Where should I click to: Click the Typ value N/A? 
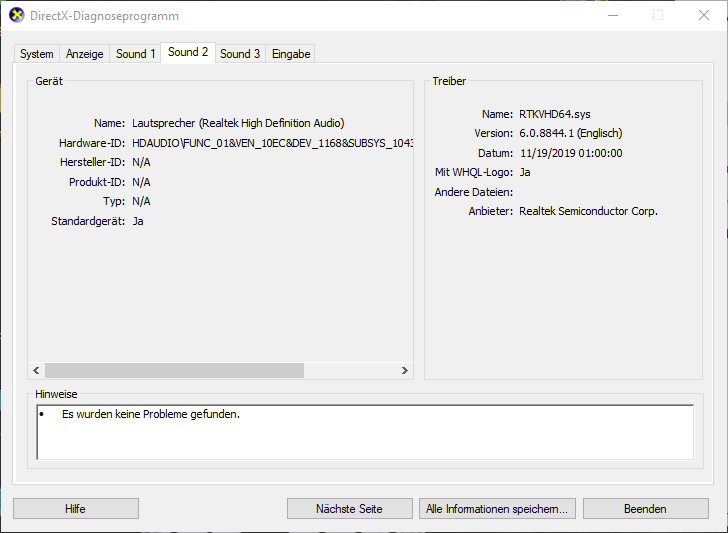click(x=141, y=201)
